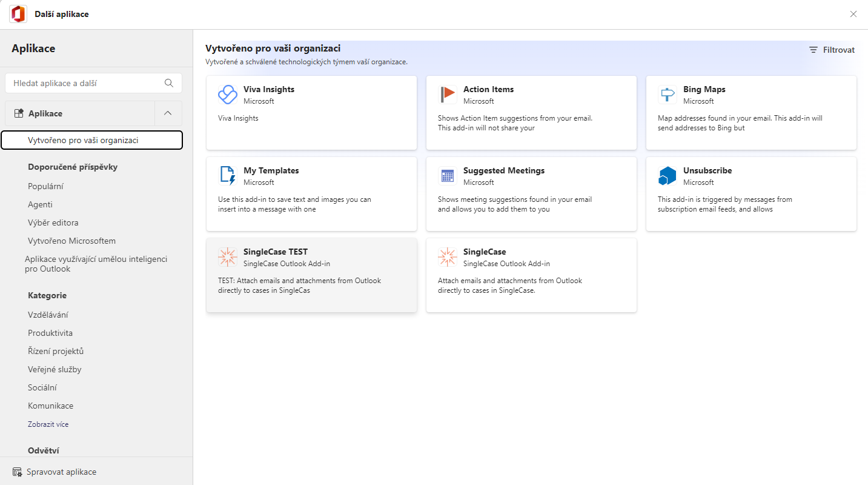Focus the Hledat aplikace a další search field
This screenshot has height=485, width=868.
coord(93,83)
